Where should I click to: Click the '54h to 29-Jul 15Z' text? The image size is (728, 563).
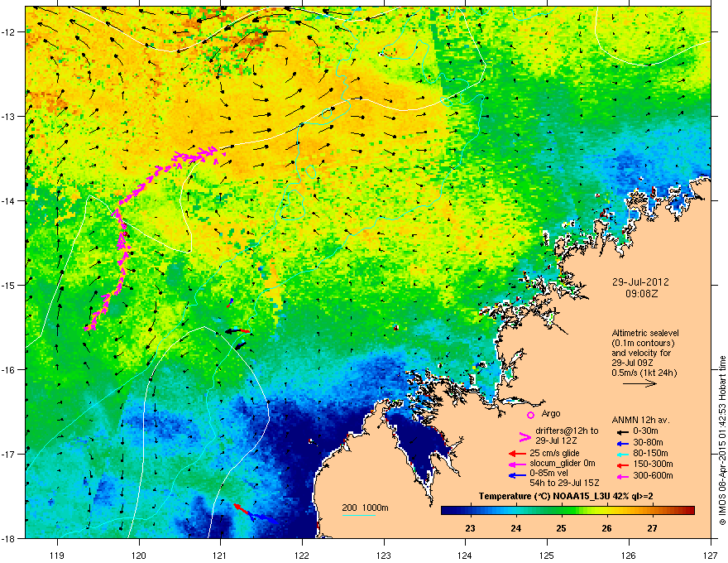[564, 483]
